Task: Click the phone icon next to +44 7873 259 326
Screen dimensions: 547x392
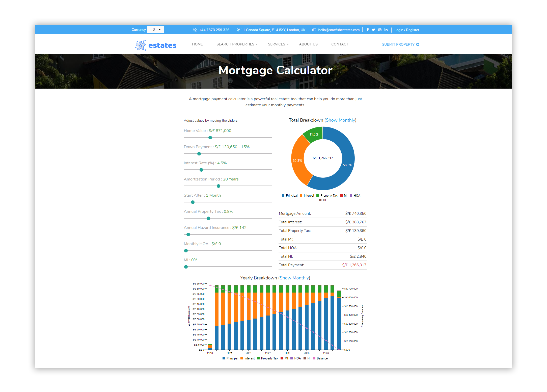Action: click(x=195, y=30)
